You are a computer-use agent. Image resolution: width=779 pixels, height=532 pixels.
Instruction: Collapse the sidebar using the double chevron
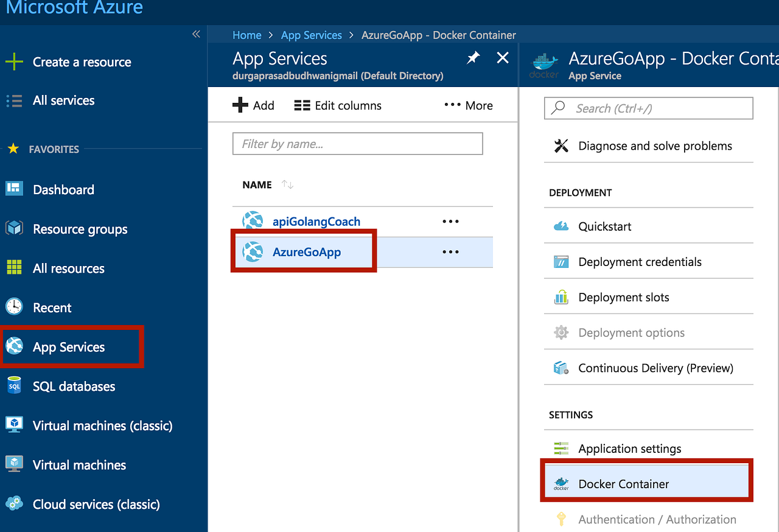pyautogui.click(x=196, y=35)
